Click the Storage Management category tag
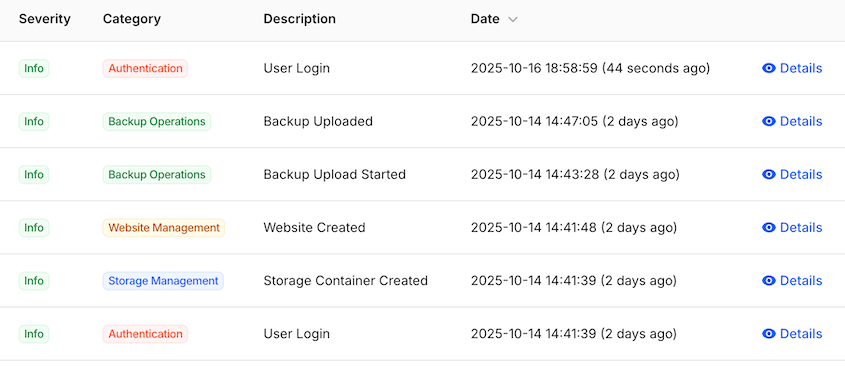This screenshot has height=369, width=845. pyautogui.click(x=163, y=281)
